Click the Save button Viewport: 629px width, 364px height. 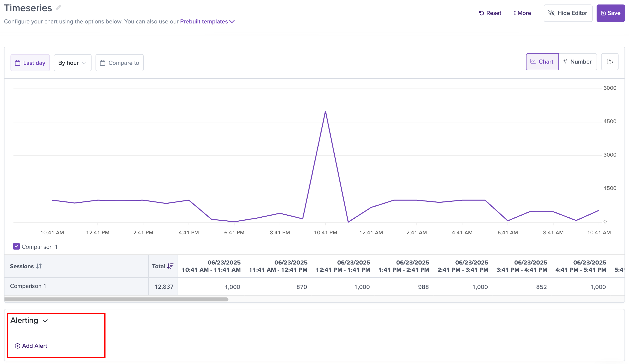click(x=611, y=13)
